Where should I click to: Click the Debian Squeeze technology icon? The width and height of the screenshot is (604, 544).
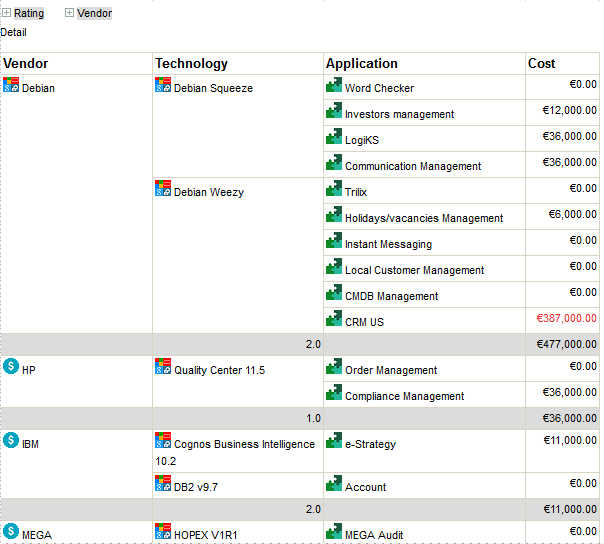tap(163, 86)
